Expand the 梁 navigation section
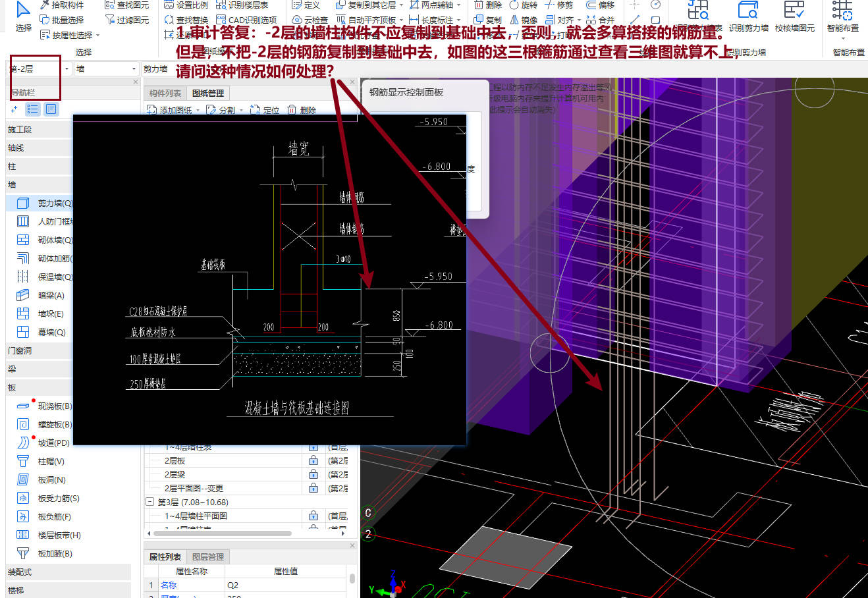This screenshot has height=598, width=868. 38,369
